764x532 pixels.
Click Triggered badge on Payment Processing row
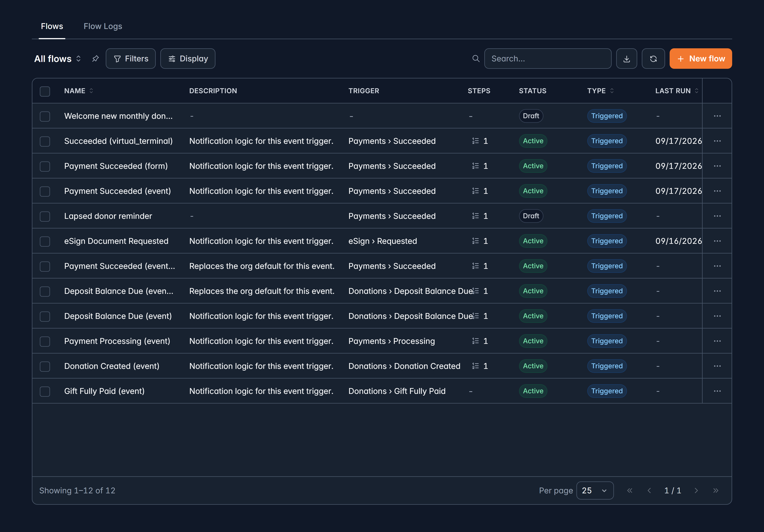(607, 341)
